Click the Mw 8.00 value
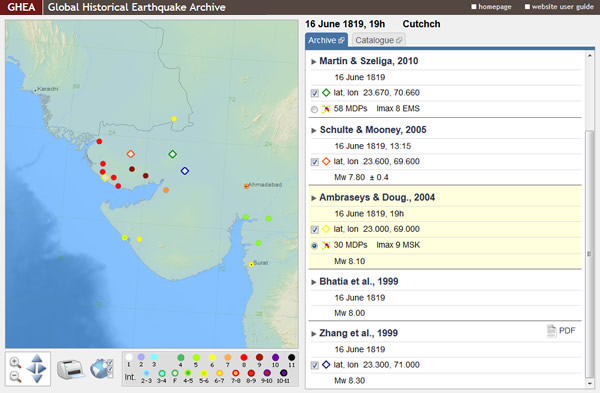Screen dimensions: 600x393 coord(350,313)
